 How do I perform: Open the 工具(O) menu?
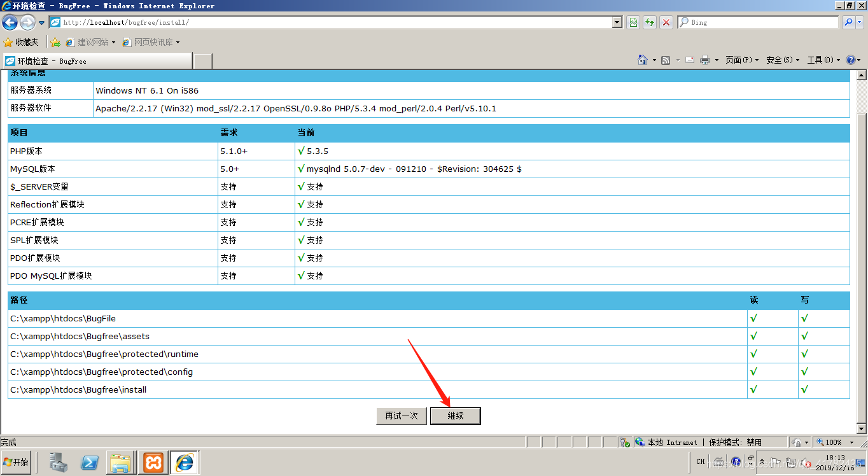pyautogui.click(x=824, y=60)
